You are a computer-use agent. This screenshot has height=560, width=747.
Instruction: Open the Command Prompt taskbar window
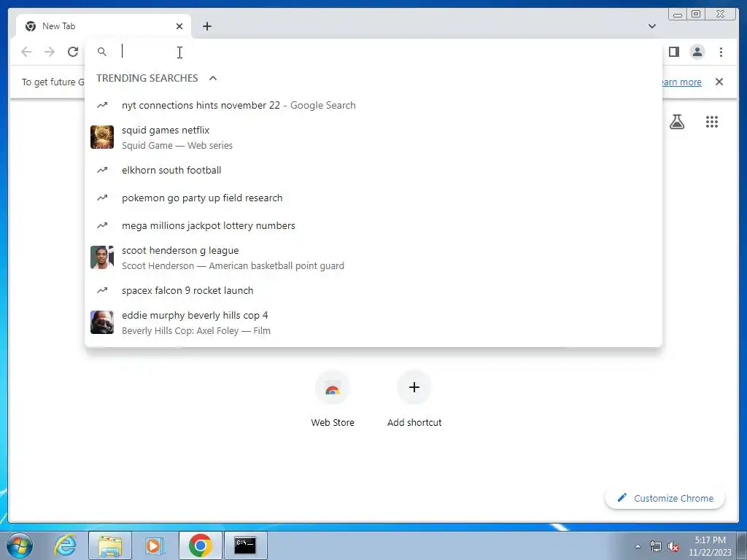[x=245, y=545]
